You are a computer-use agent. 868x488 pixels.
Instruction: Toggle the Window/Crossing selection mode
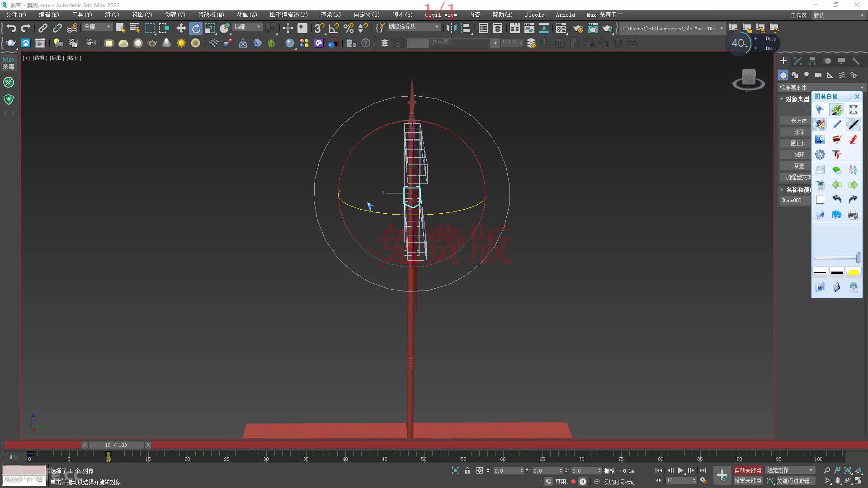tap(164, 28)
